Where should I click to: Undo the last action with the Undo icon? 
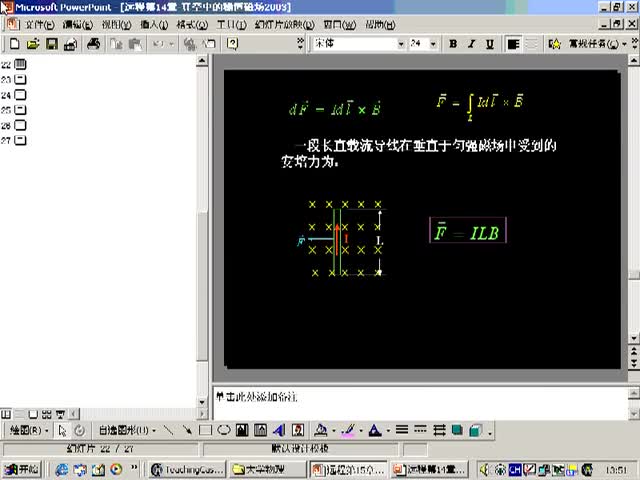coord(158,44)
